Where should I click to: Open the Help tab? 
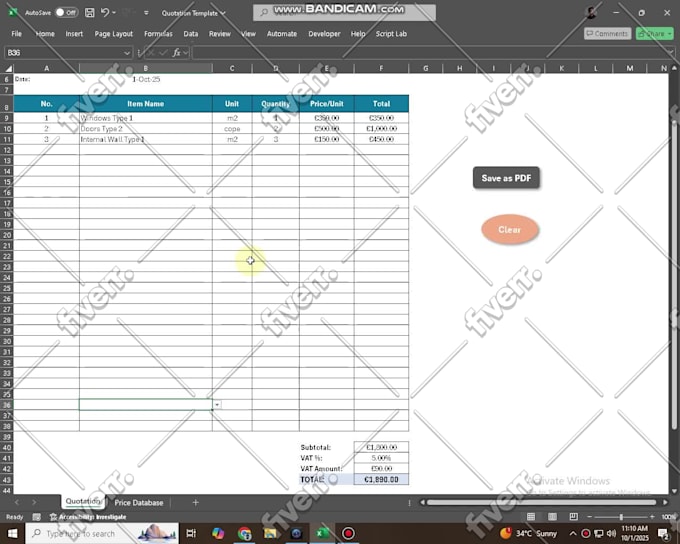click(358, 34)
